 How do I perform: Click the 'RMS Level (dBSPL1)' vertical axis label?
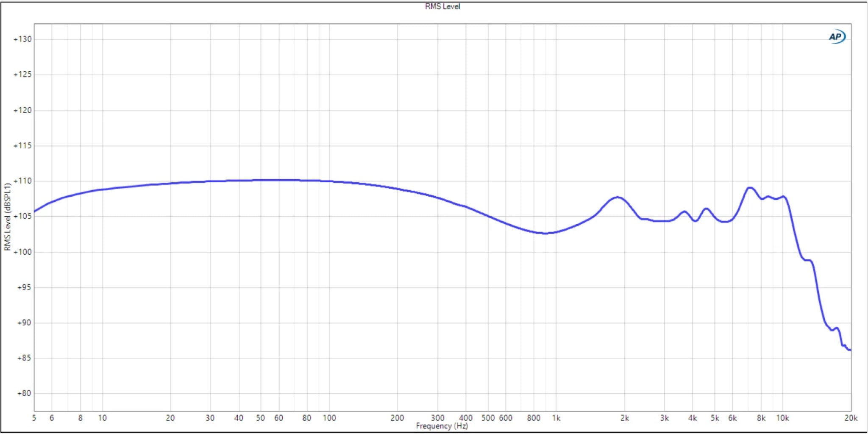pos(7,217)
